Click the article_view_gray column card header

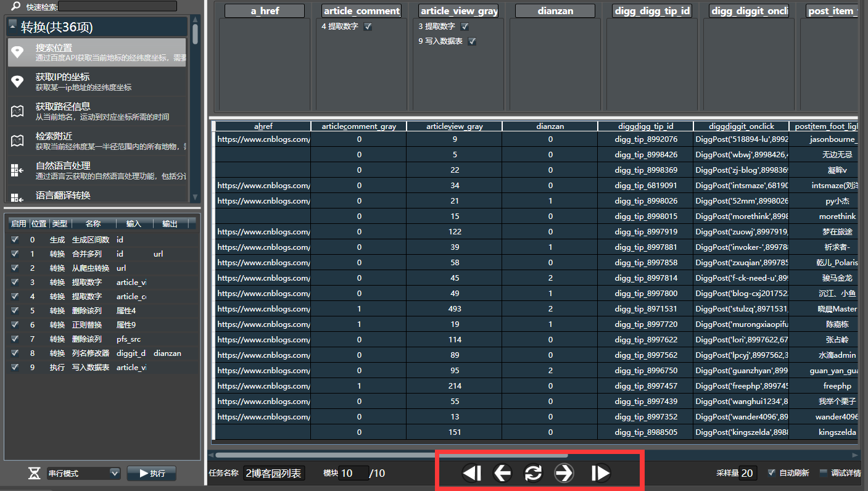pos(458,11)
